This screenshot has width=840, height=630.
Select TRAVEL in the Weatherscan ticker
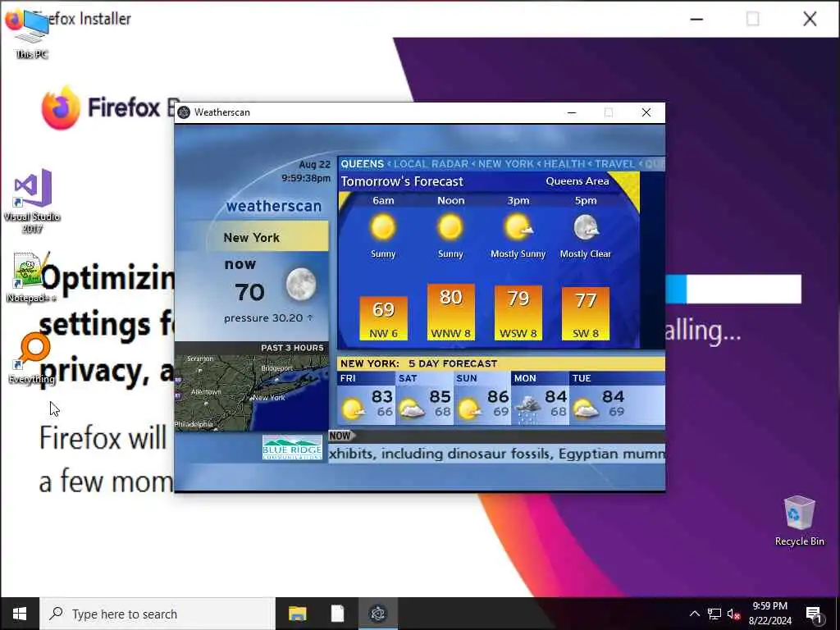click(x=614, y=164)
